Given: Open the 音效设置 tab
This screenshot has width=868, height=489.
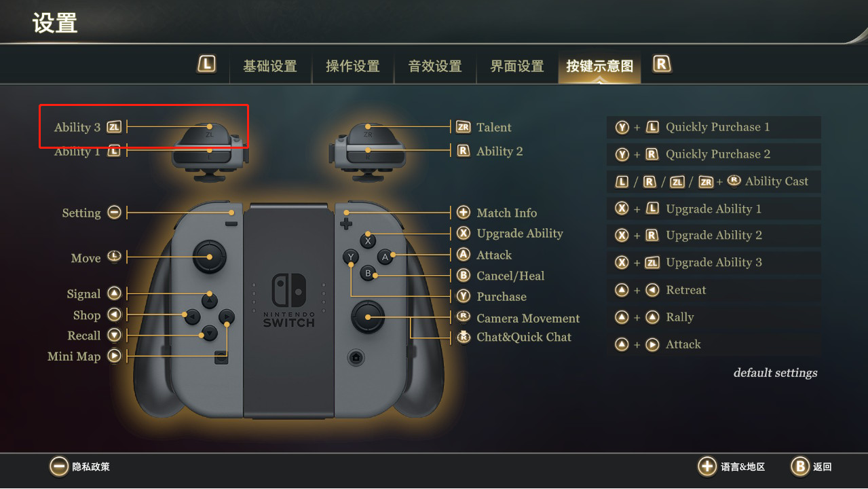Looking at the screenshot, I should [x=435, y=67].
